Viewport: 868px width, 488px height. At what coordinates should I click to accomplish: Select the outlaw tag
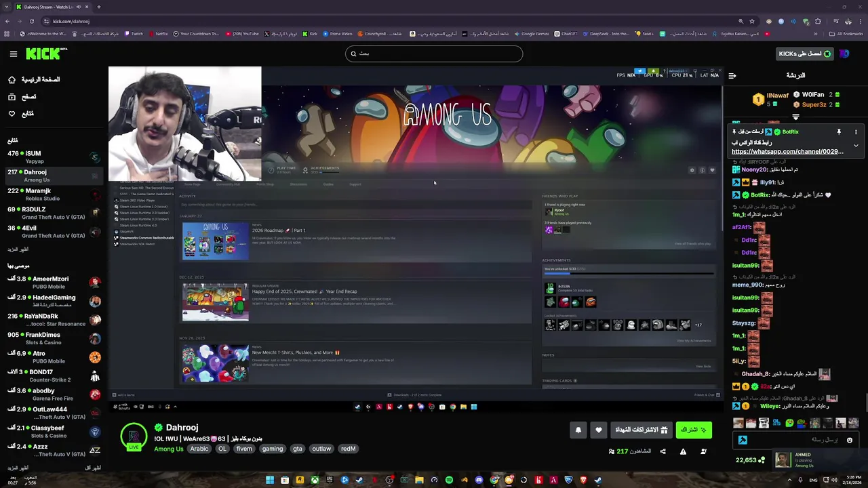pos(321,449)
